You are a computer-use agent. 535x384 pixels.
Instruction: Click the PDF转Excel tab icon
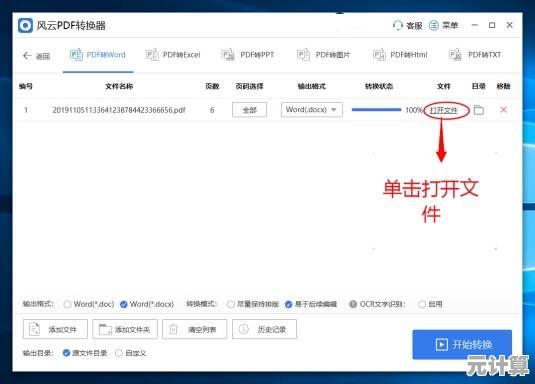[152, 55]
